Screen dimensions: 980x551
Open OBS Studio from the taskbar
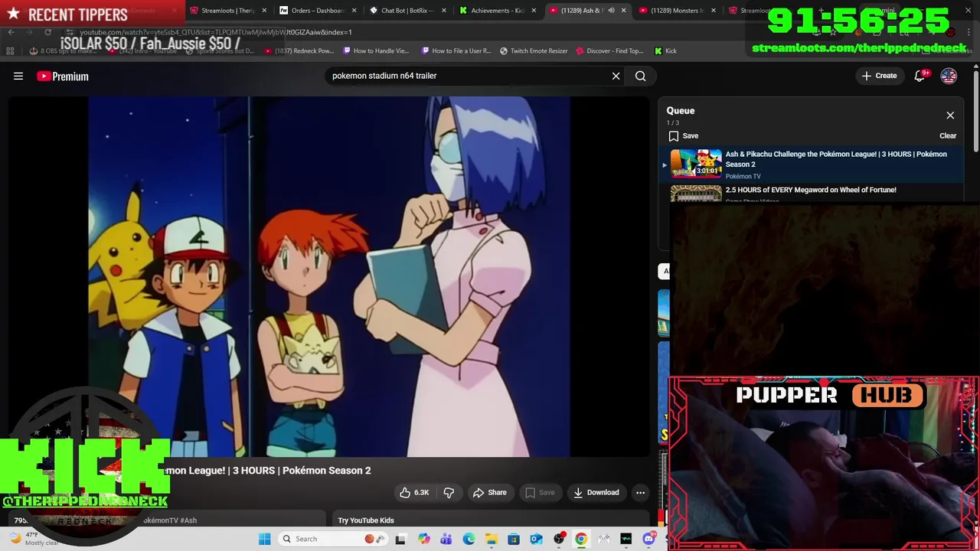pos(559,539)
